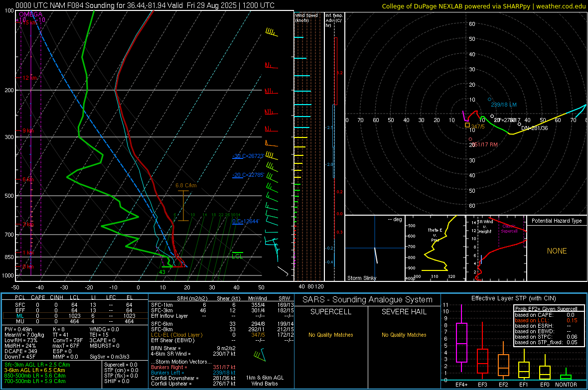Click the 500 mb pressure axis label
588x390 pixels.
[9, 196]
